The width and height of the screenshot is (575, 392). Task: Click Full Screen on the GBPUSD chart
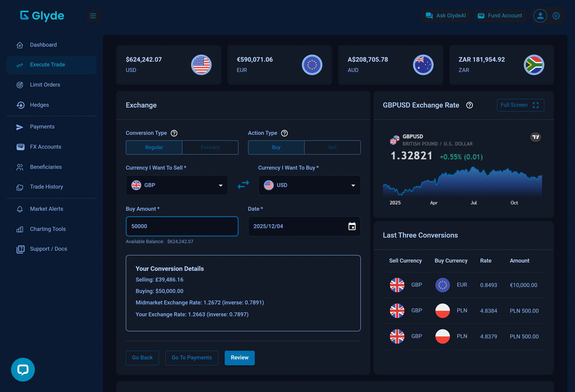click(520, 105)
